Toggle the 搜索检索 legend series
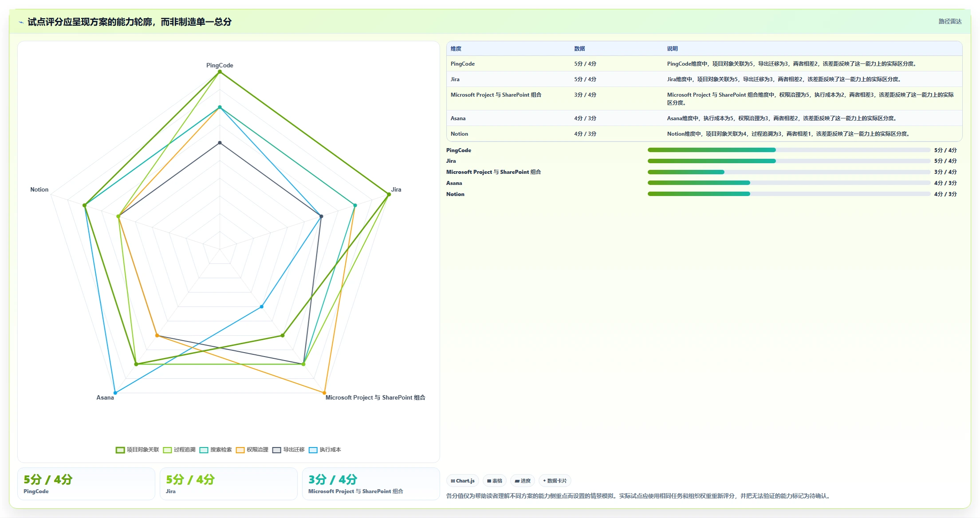This screenshot has height=518, width=980. [x=216, y=450]
